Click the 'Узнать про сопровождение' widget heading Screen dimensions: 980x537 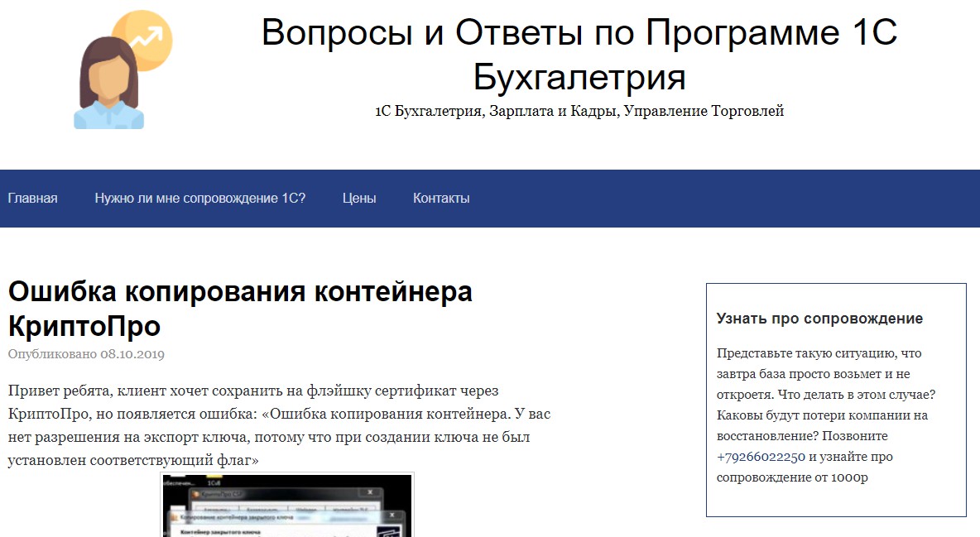pos(819,319)
